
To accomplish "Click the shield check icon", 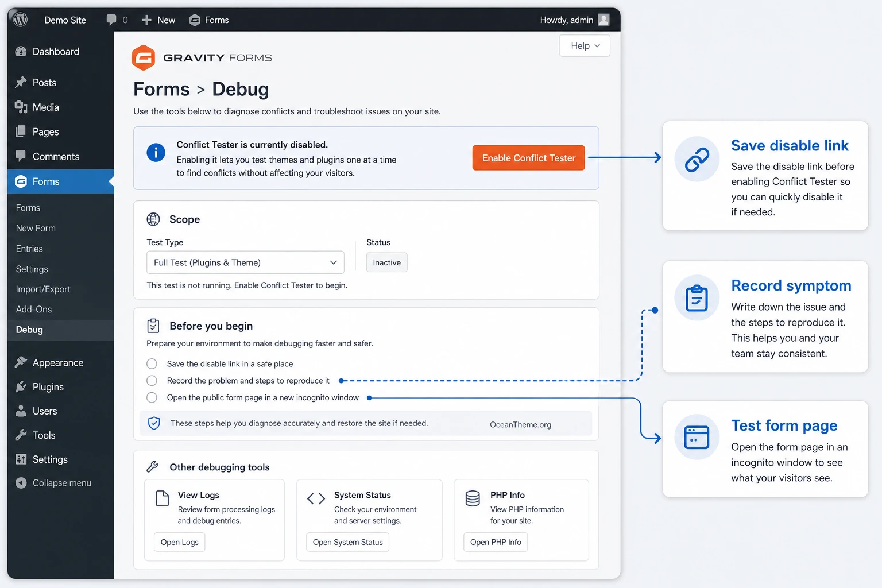I will click(154, 423).
